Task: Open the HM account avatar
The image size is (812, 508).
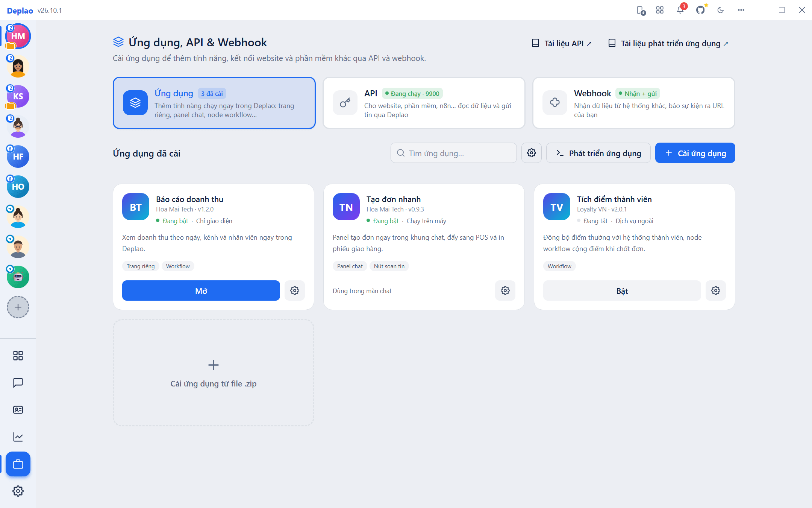Action: pyautogui.click(x=18, y=36)
